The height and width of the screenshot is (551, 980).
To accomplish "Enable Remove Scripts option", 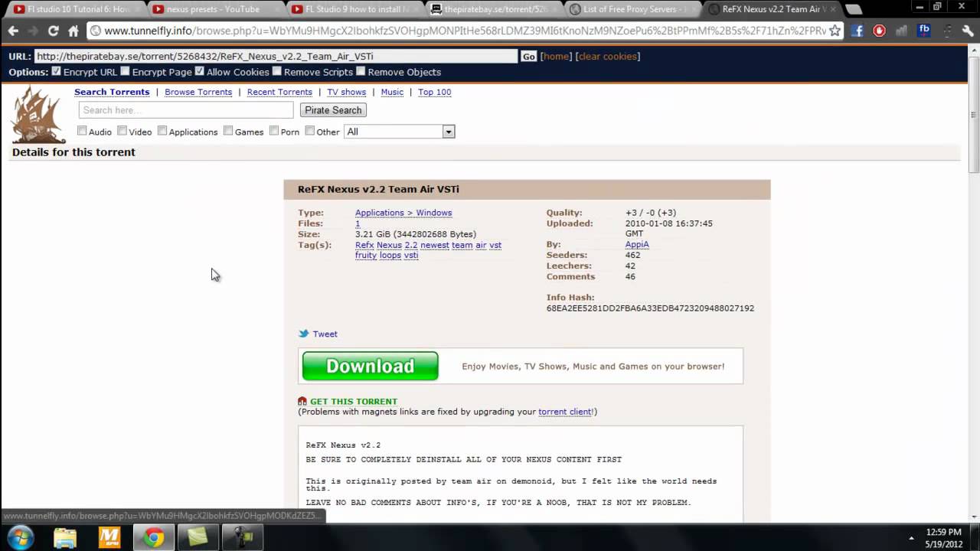I will tap(276, 71).
